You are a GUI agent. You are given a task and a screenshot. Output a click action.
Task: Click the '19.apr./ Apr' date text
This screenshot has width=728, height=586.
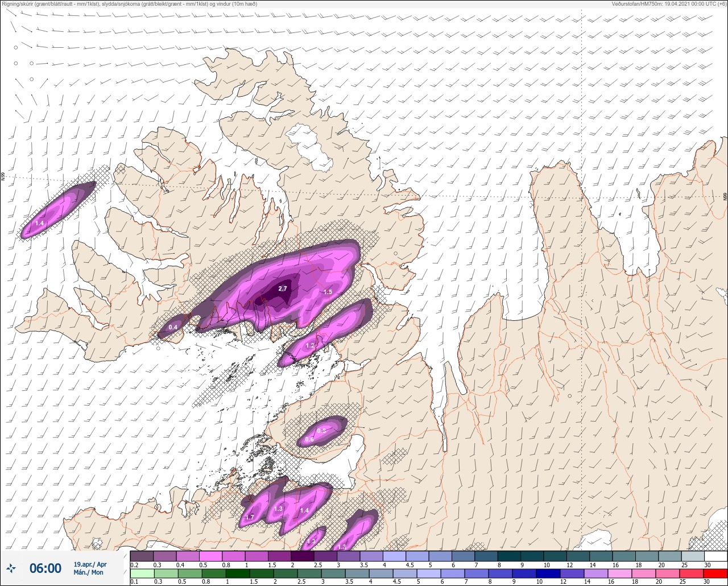90,564
